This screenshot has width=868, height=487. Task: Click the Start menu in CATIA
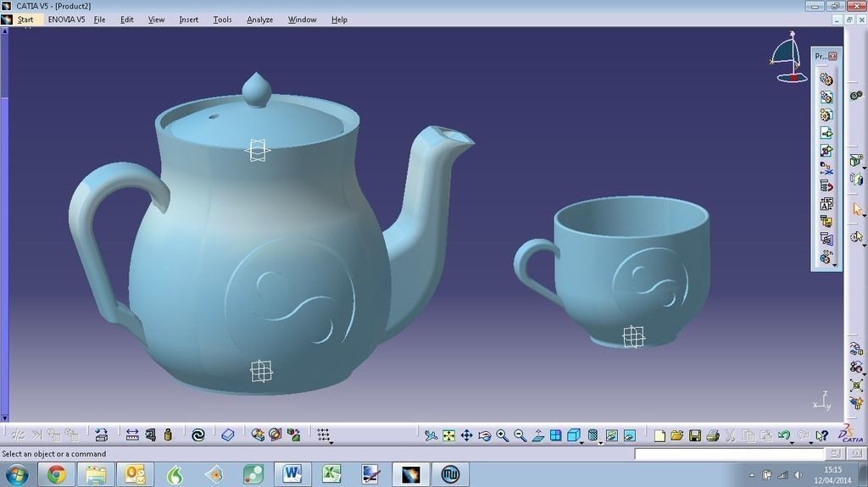(x=25, y=19)
